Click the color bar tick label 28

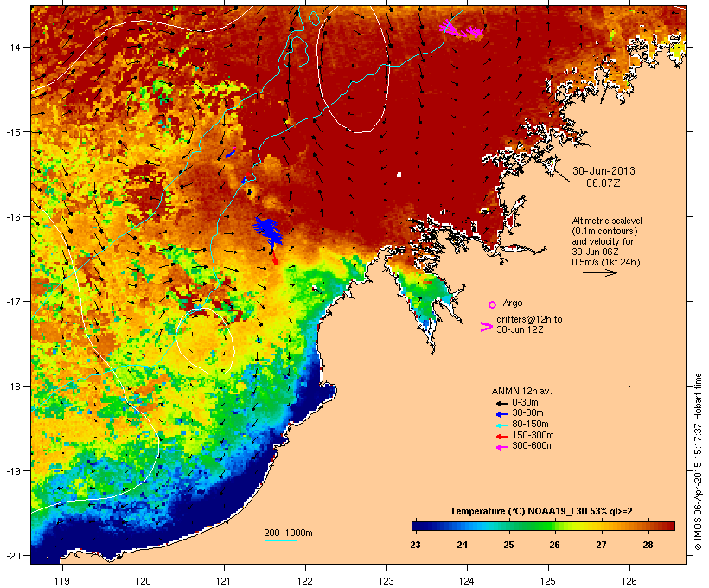[648, 545]
